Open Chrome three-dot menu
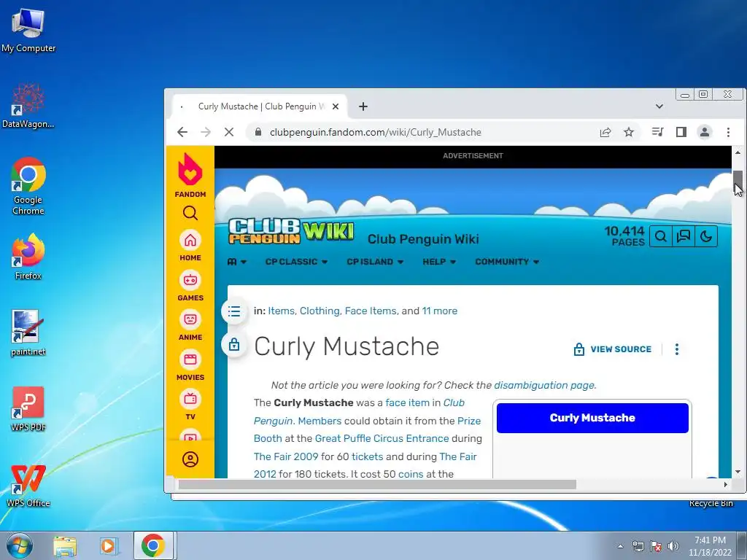Screen dimensions: 747x560 point(728,132)
